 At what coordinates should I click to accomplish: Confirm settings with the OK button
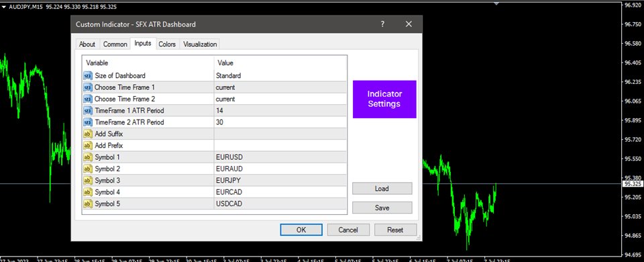click(x=301, y=230)
